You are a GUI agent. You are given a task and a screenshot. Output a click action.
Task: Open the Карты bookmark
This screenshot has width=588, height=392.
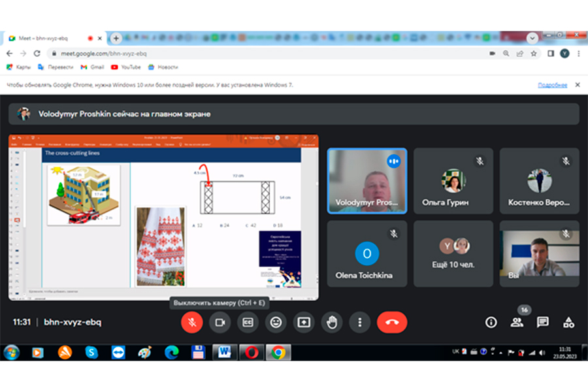pos(19,67)
